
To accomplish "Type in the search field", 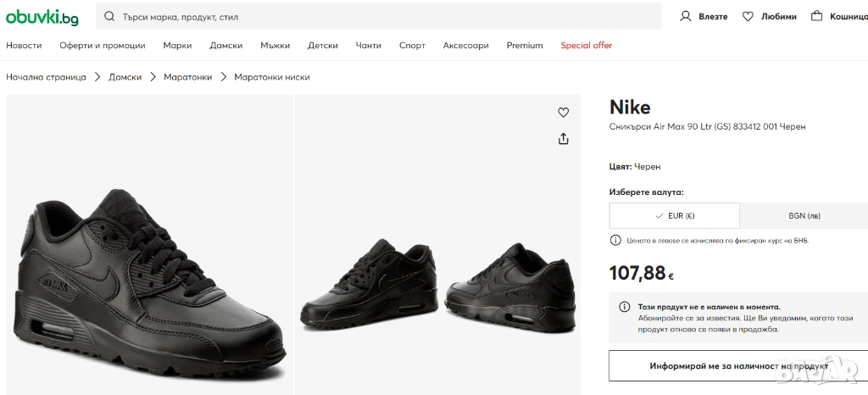I will (381, 17).
